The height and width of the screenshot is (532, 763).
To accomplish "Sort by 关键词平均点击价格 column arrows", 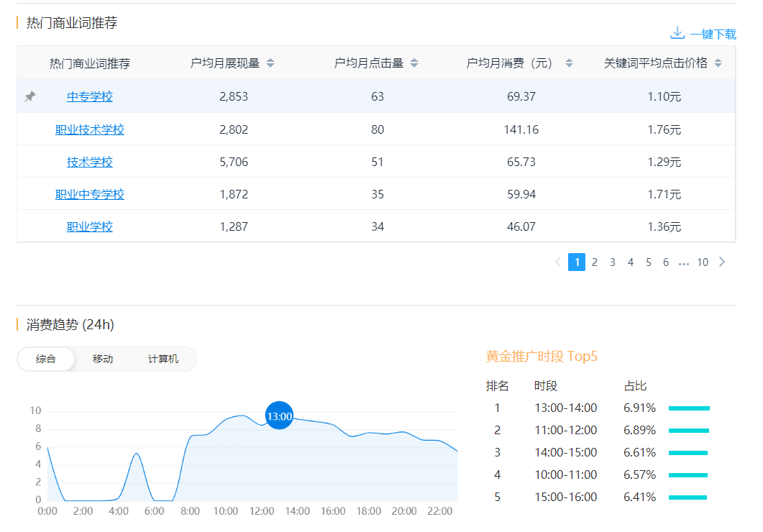I will click(718, 63).
